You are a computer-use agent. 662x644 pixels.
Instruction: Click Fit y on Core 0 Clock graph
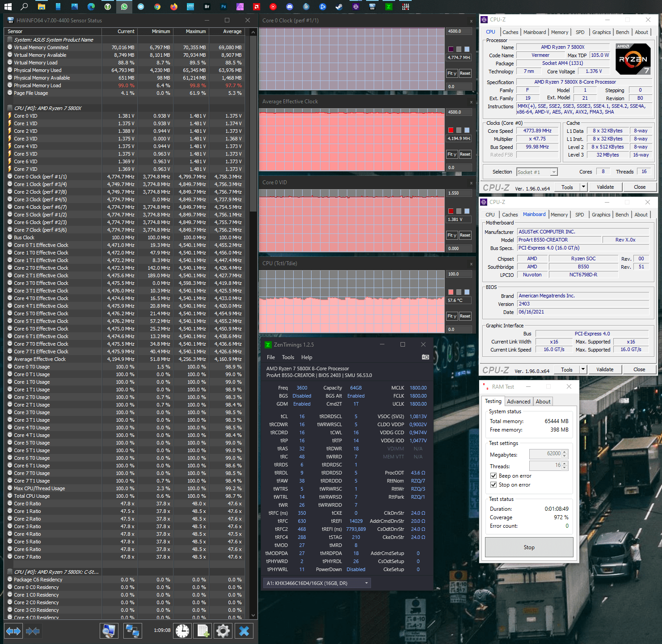[452, 73]
